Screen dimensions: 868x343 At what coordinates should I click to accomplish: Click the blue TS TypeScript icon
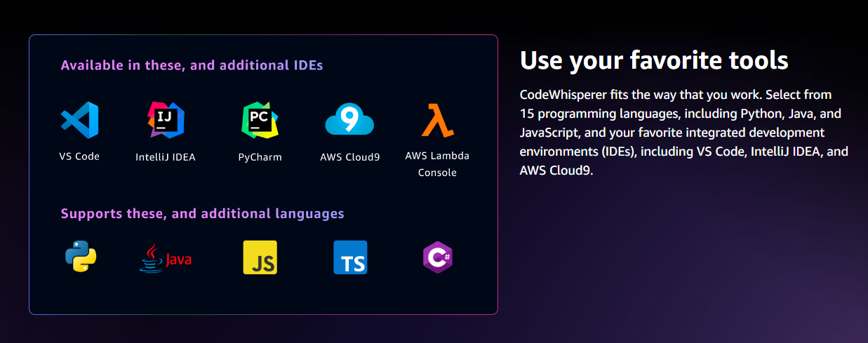coord(350,257)
